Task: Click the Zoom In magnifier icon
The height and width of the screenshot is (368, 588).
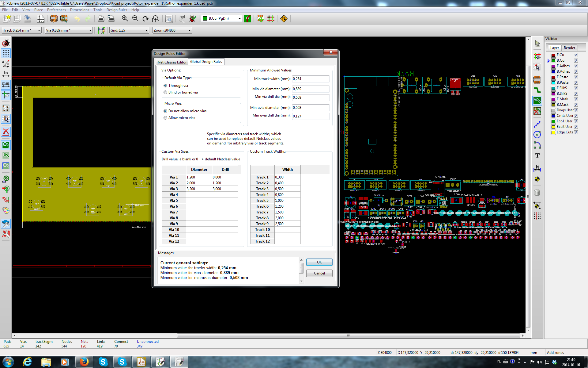Action: point(125,19)
